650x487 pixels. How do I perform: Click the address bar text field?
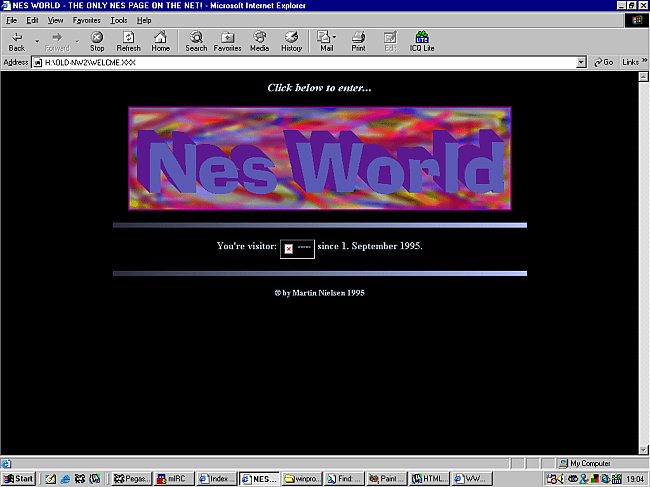tap(300, 62)
